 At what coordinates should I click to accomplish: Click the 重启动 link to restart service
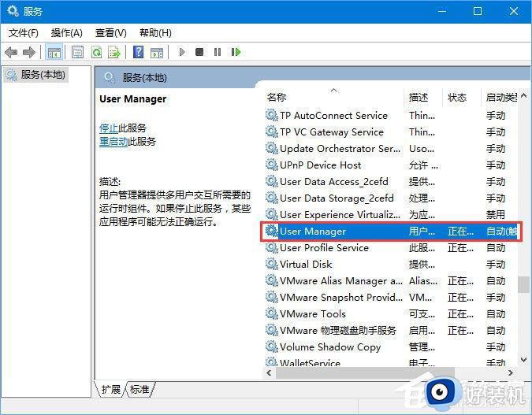(x=113, y=141)
